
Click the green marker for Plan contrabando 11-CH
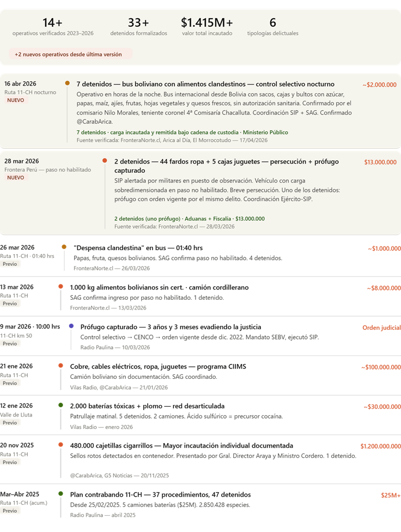coord(60,493)
